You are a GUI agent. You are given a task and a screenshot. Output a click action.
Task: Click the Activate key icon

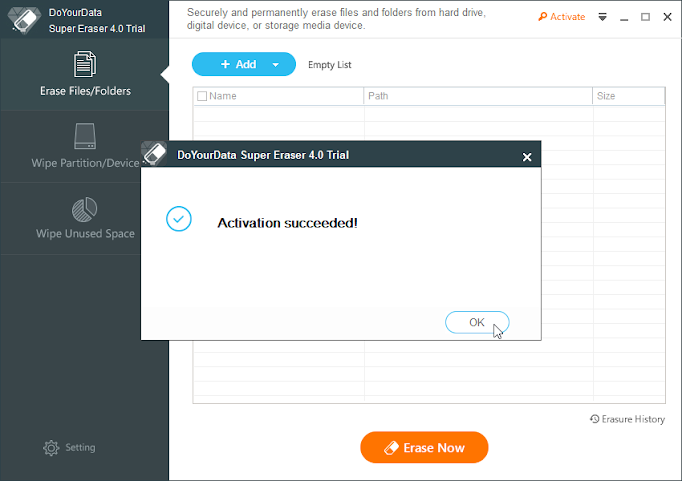542,17
